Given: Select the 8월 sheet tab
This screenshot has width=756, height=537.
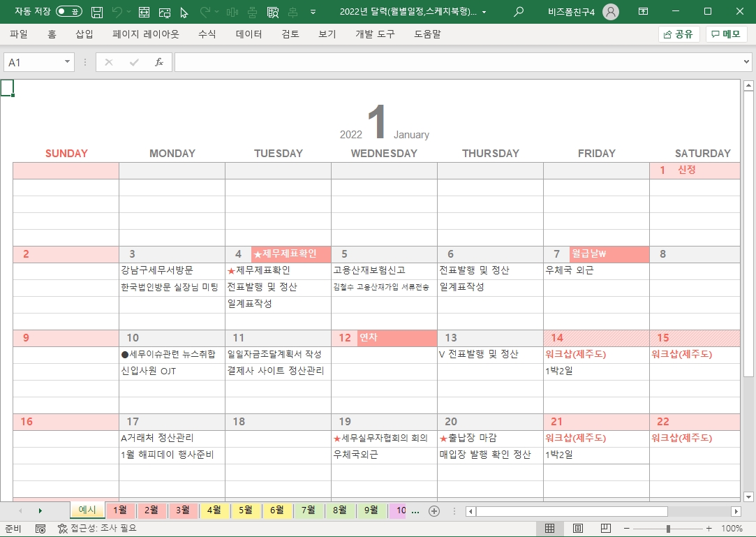Looking at the screenshot, I should (x=339, y=510).
